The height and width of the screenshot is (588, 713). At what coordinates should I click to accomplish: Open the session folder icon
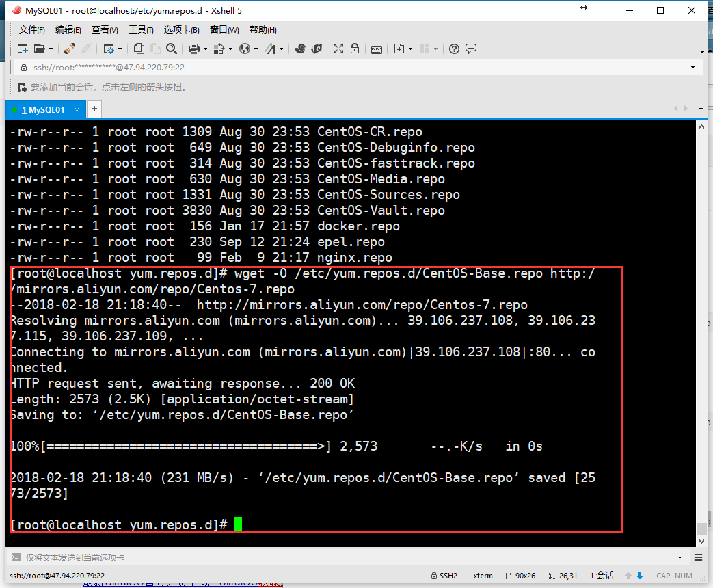[40, 49]
